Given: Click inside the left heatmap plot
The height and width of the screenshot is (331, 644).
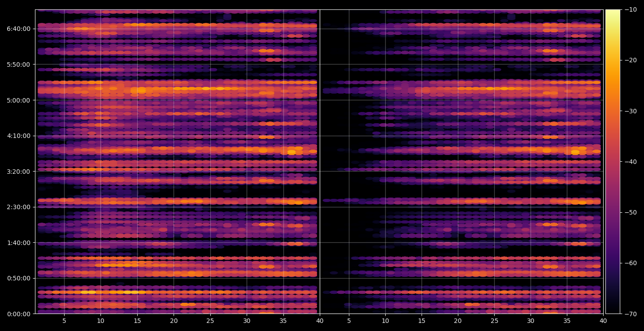Looking at the screenshot, I should pyautogui.click(x=177, y=162).
